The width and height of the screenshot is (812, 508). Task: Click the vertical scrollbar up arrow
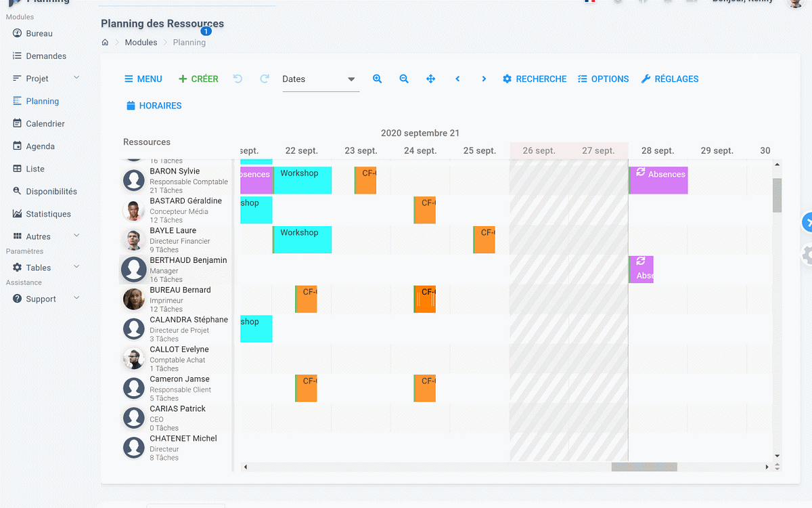tap(777, 165)
